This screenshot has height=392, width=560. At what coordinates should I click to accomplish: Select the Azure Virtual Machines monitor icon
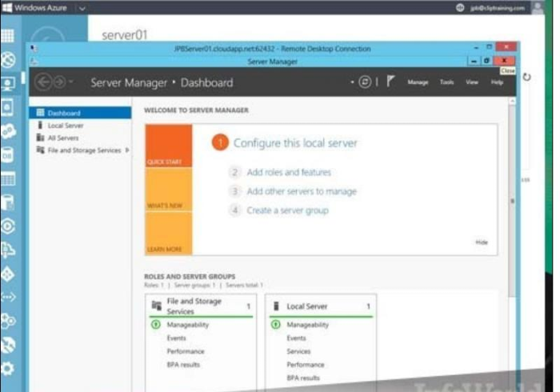(8, 84)
